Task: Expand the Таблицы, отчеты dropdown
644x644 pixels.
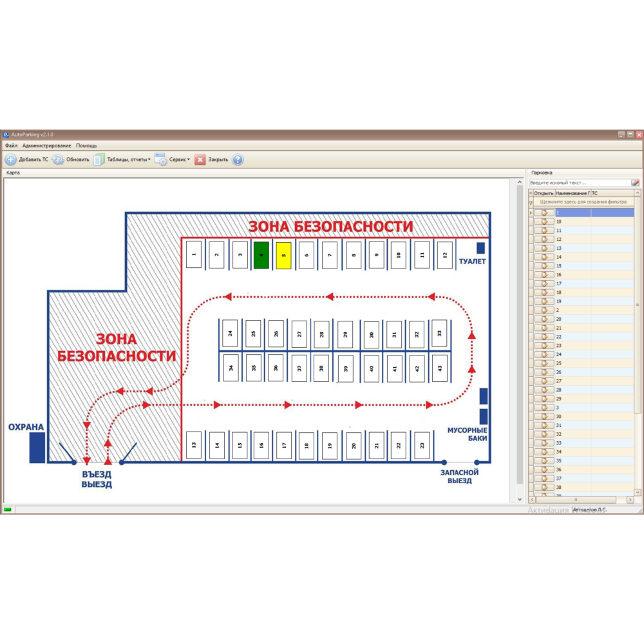Action: coord(149,160)
